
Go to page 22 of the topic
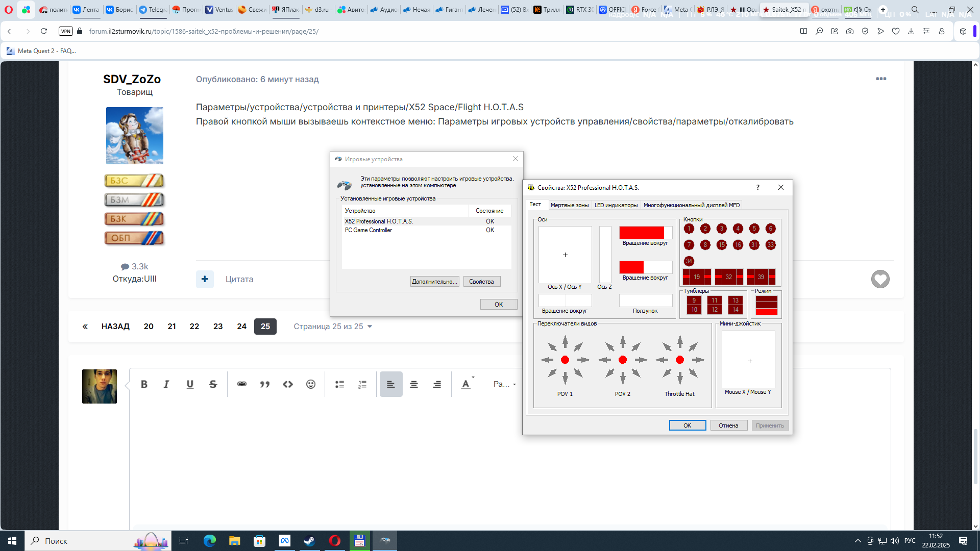(194, 327)
